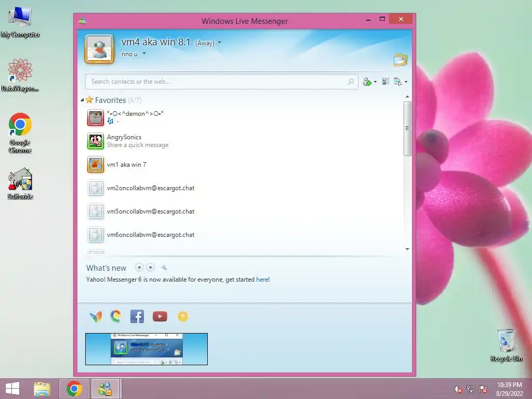
Task: Open the personal message dropdown beside 'nno u'
Action: (x=144, y=54)
